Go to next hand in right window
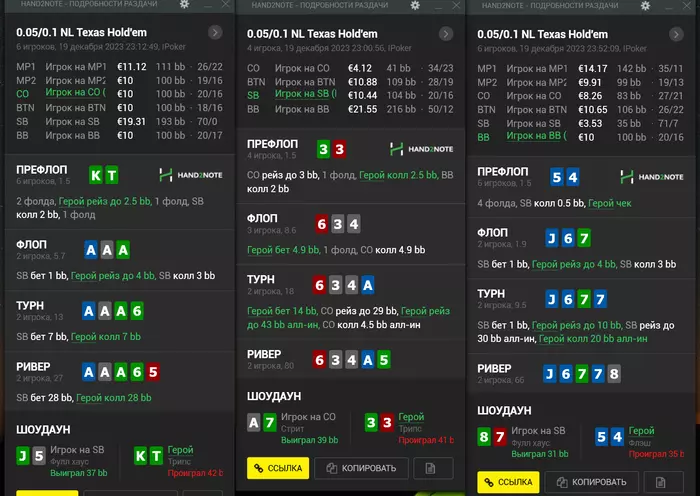The height and width of the screenshot is (496, 700). (676, 34)
